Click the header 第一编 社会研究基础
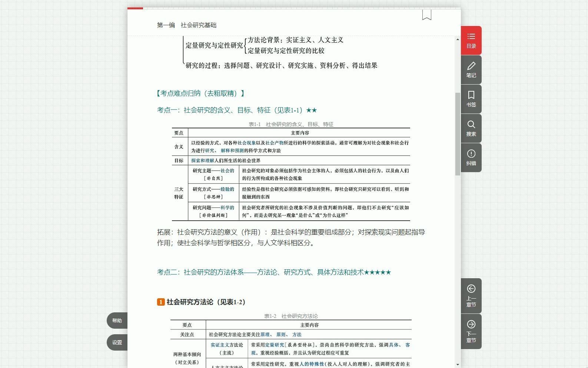The width and height of the screenshot is (588, 368). point(187,25)
